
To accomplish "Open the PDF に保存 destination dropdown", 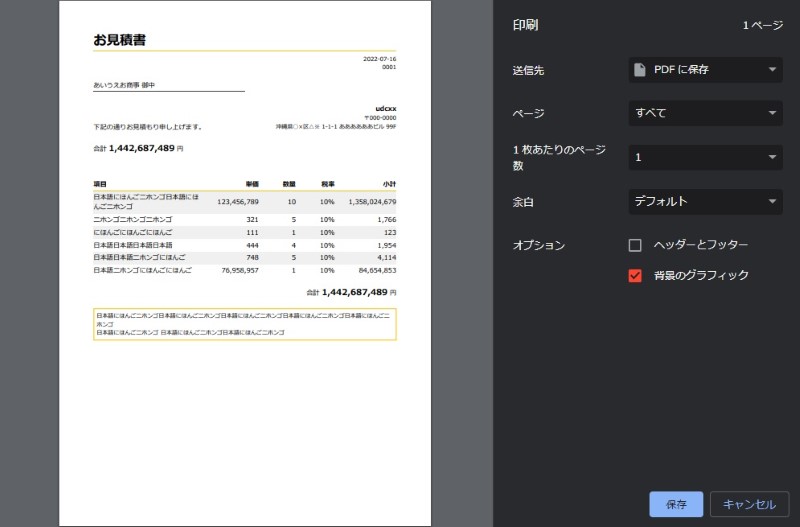I will point(705,69).
